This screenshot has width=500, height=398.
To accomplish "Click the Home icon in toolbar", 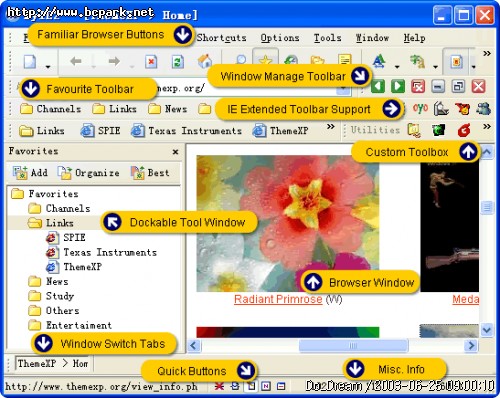I will pos(205,61).
